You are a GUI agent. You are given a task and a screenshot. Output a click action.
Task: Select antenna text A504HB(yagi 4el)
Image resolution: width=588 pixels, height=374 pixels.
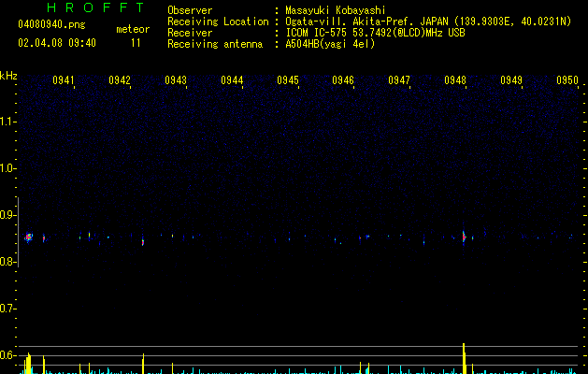point(330,44)
